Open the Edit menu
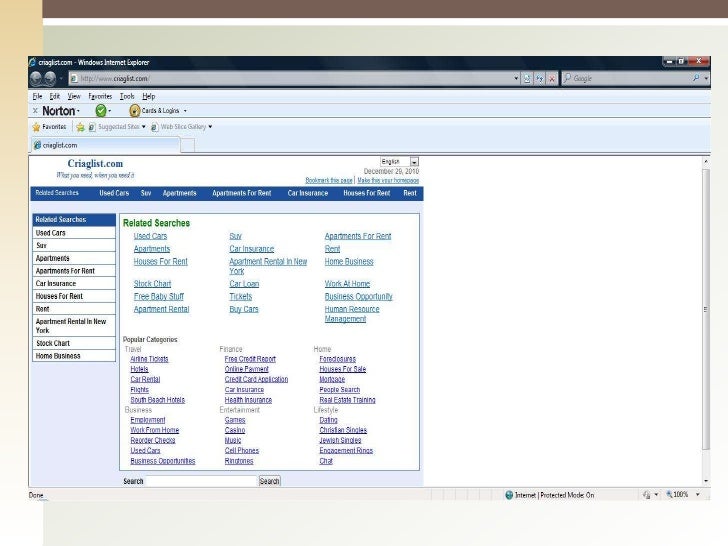Viewport: 728px width, 546px height. tap(55, 96)
